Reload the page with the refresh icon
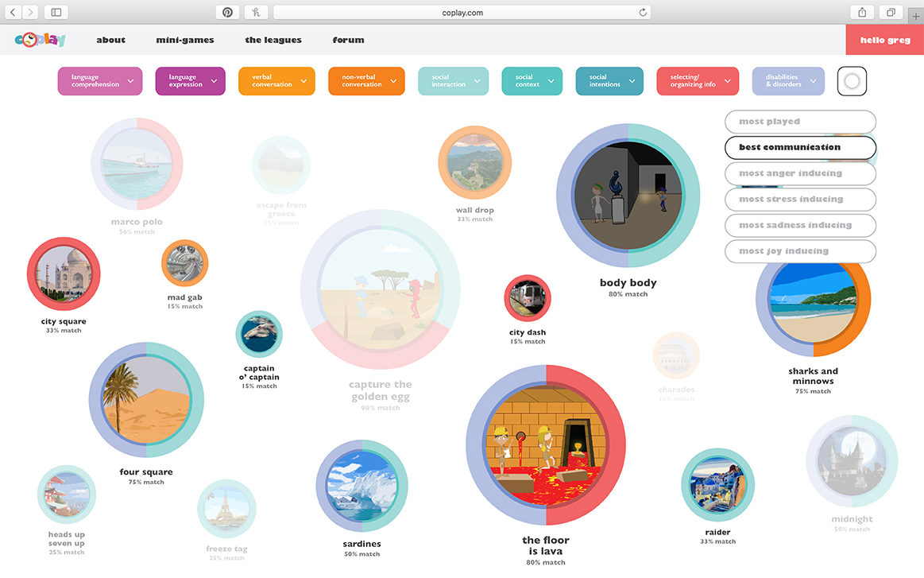The image size is (924, 578). (x=643, y=12)
